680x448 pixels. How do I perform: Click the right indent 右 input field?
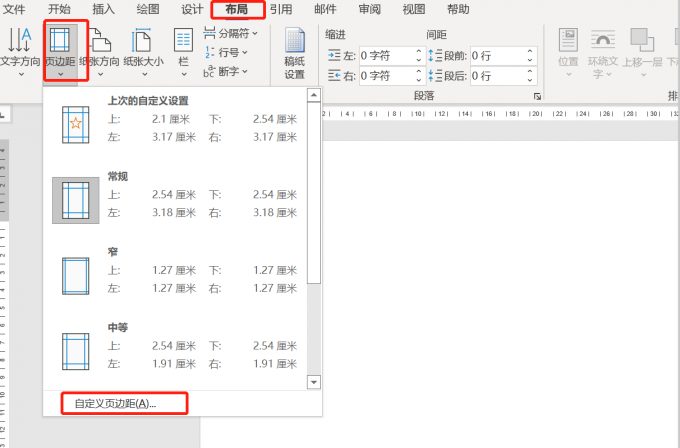coord(386,76)
